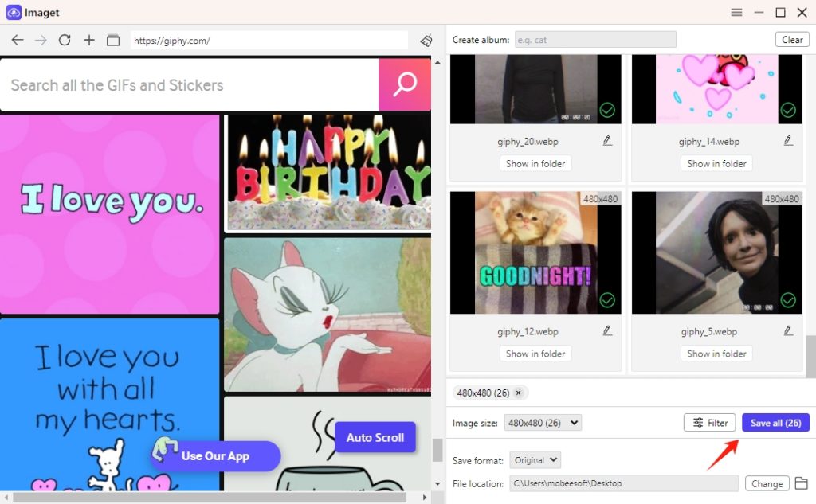Uncheck the green tick on giphy_20.webp
Viewport: 816px width, 504px height.
(606, 111)
